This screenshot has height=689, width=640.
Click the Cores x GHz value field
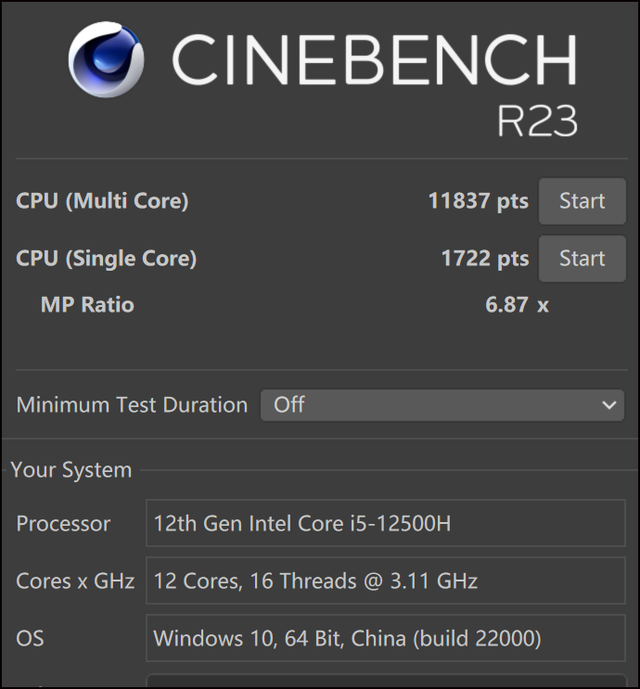click(385, 580)
